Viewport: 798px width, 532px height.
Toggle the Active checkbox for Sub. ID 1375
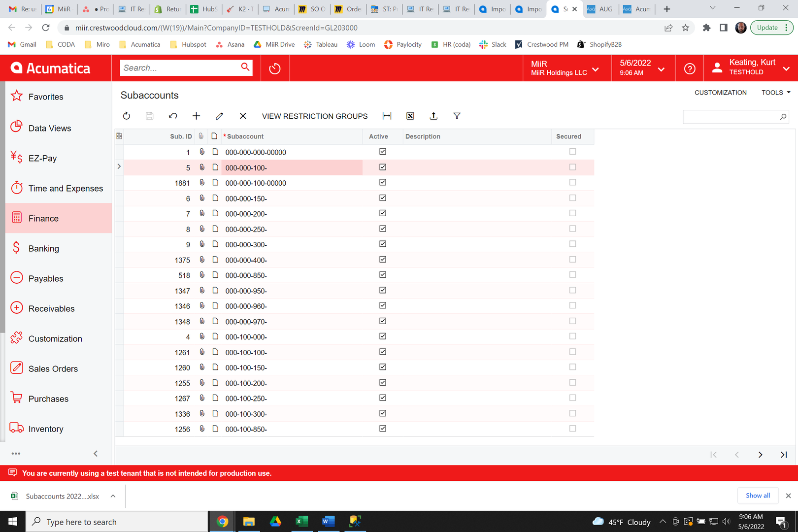click(x=383, y=259)
